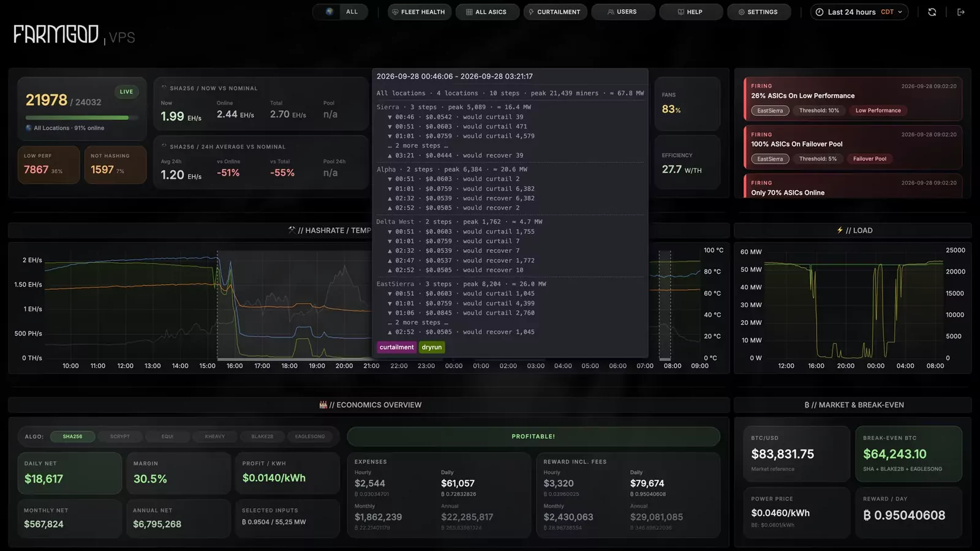Open the Fleet Health page
Viewport: 980px width, 551px height.
point(420,12)
